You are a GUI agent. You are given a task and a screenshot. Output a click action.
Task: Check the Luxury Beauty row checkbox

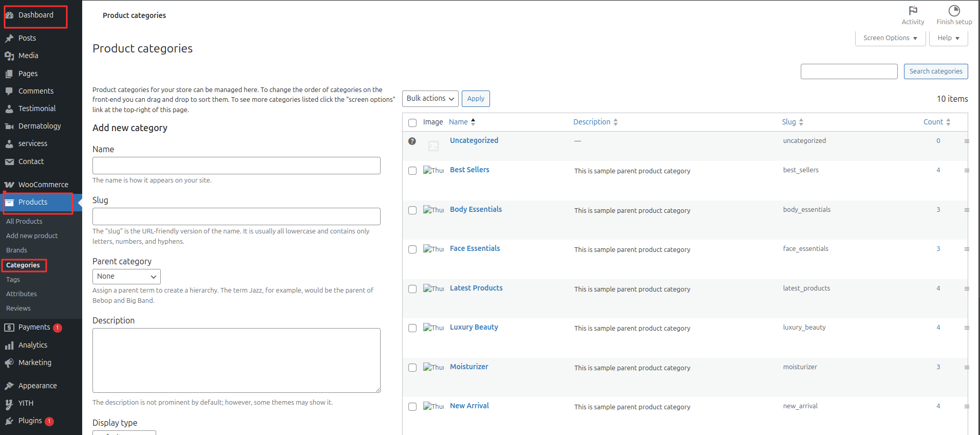(x=412, y=328)
